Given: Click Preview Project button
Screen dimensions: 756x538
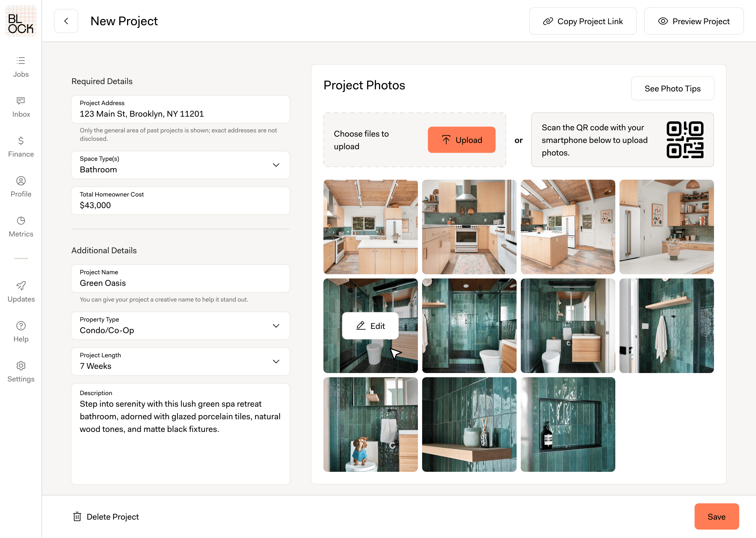Looking at the screenshot, I should click(694, 21).
